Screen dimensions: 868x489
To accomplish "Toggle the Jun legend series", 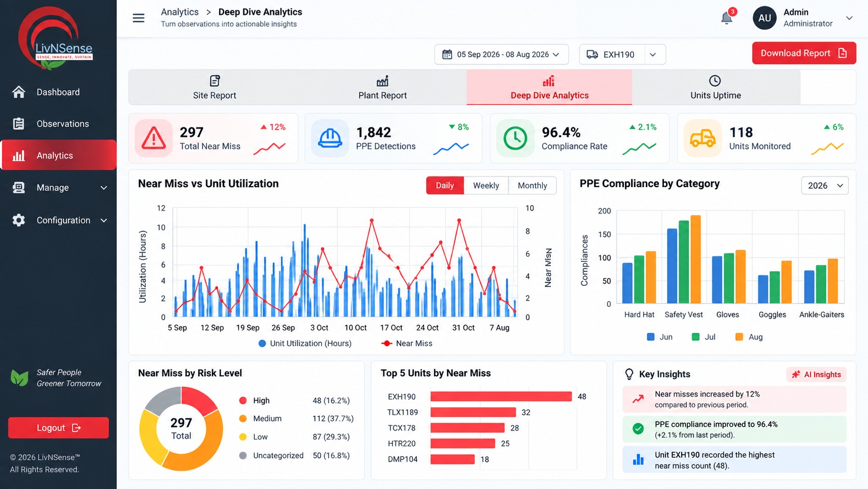I will coord(660,337).
